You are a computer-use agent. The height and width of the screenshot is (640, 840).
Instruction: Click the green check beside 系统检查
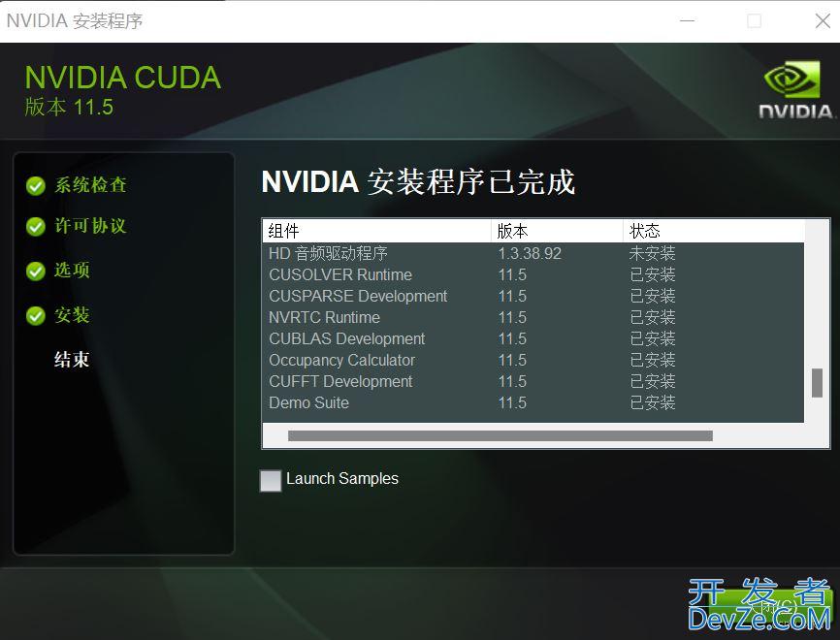[36, 186]
